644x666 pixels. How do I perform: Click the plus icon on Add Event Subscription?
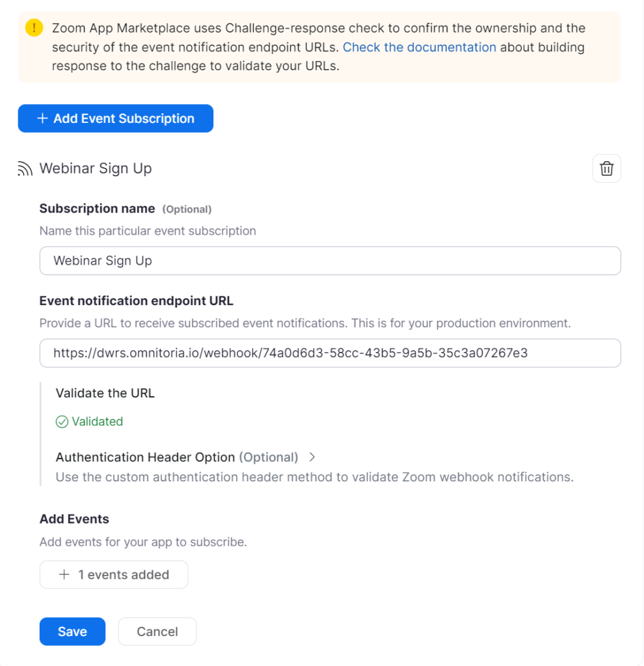click(42, 118)
